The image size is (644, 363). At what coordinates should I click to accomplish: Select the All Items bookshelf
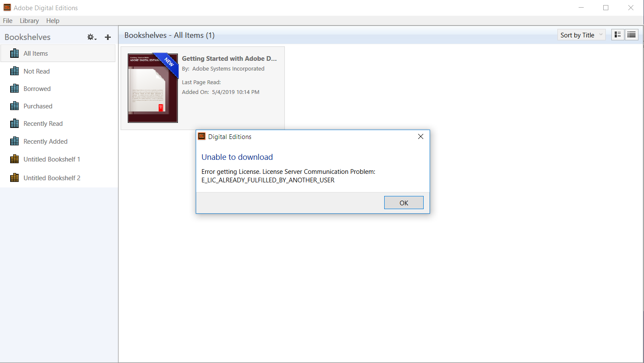click(58, 53)
